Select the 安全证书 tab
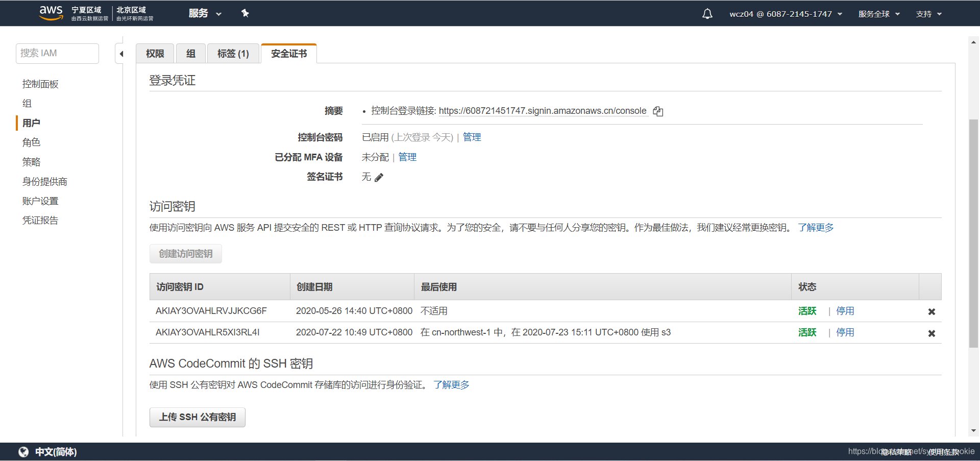 (289, 54)
